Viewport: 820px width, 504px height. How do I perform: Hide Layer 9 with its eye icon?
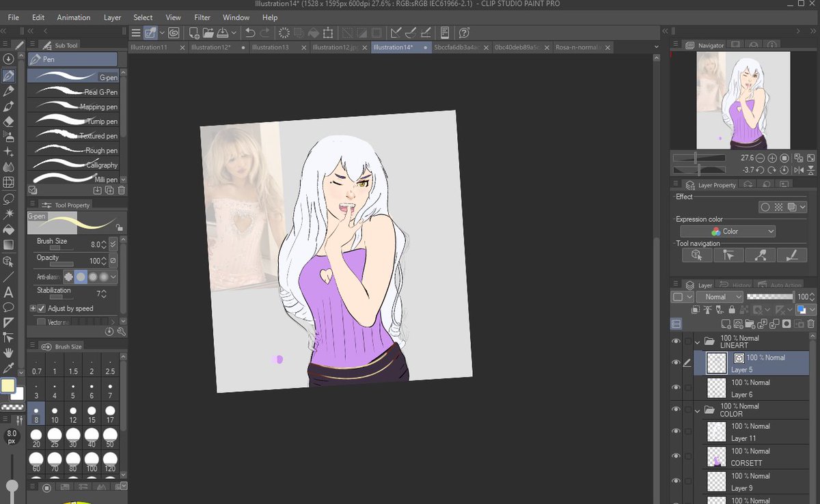(x=676, y=481)
